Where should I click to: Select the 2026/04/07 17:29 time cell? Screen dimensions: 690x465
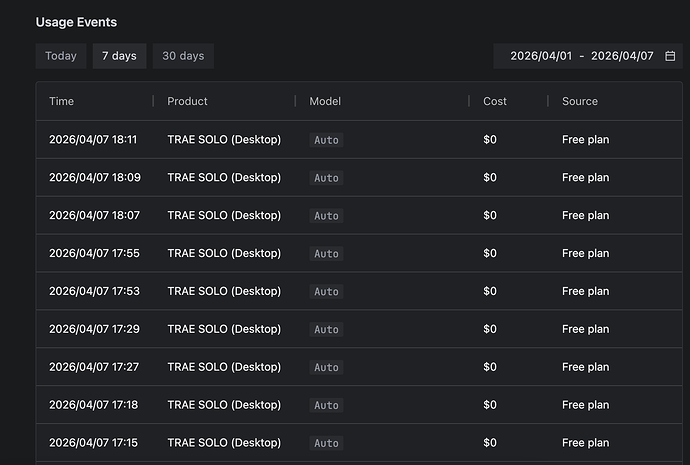tap(95, 329)
